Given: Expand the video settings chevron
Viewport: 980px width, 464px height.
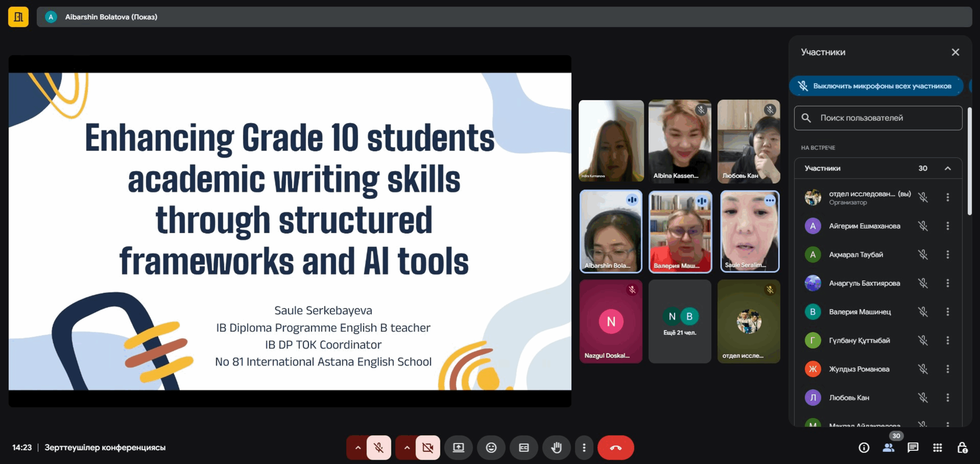Looking at the screenshot, I should pos(407,447).
